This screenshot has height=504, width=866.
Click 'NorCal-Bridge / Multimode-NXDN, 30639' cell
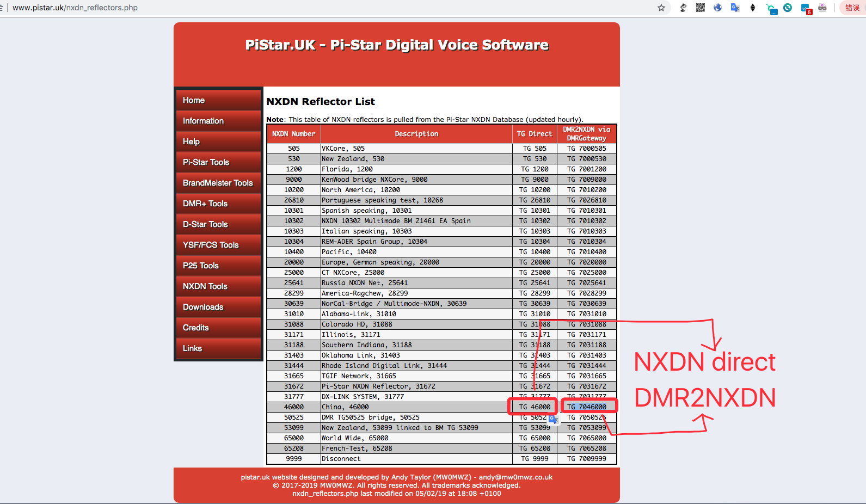[416, 304]
